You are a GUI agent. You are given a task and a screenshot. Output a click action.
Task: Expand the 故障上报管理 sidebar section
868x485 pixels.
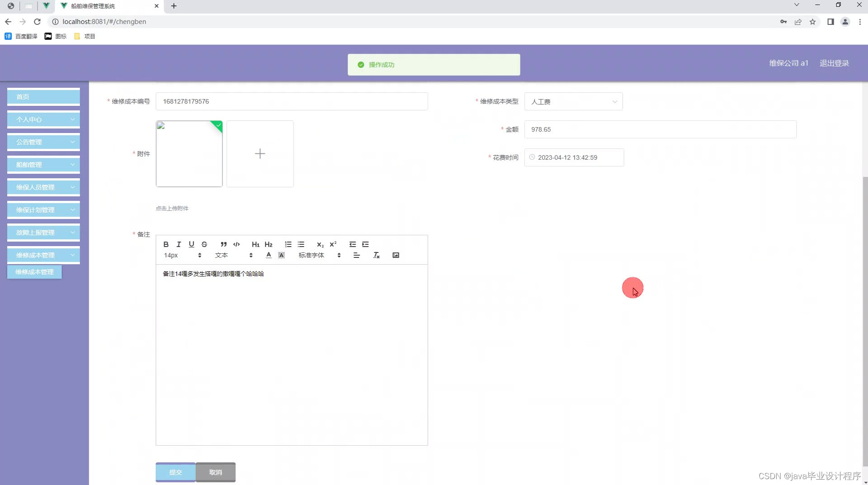(x=43, y=232)
